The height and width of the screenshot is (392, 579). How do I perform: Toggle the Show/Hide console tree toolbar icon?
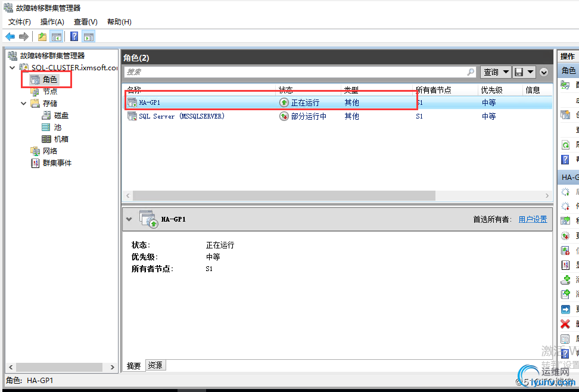coord(57,36)
